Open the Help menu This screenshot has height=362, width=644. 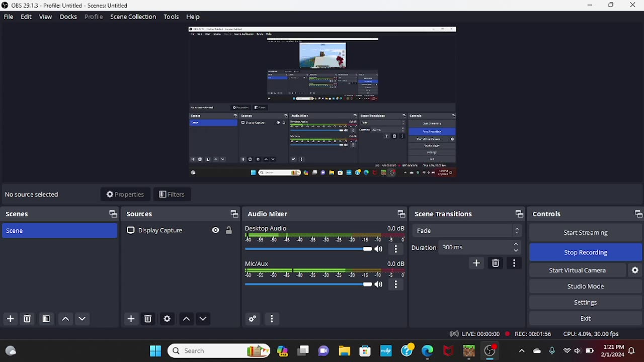pyautogui.click(x=193, y=17)
